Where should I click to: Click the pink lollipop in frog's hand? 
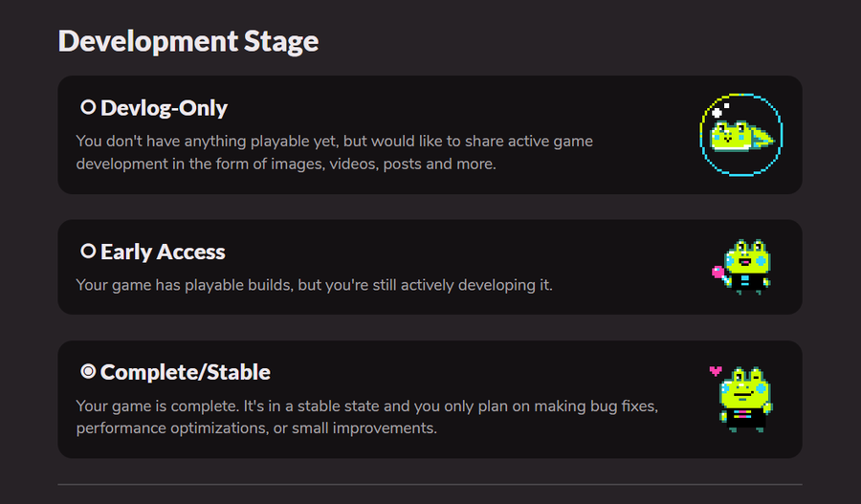pos(717,273)
